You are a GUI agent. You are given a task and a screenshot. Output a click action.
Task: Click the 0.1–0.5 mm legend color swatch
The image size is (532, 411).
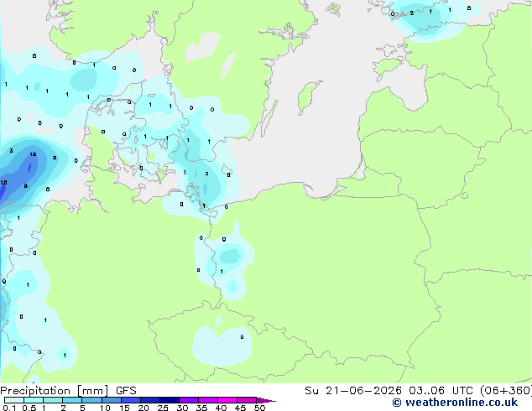coord(14,400)
